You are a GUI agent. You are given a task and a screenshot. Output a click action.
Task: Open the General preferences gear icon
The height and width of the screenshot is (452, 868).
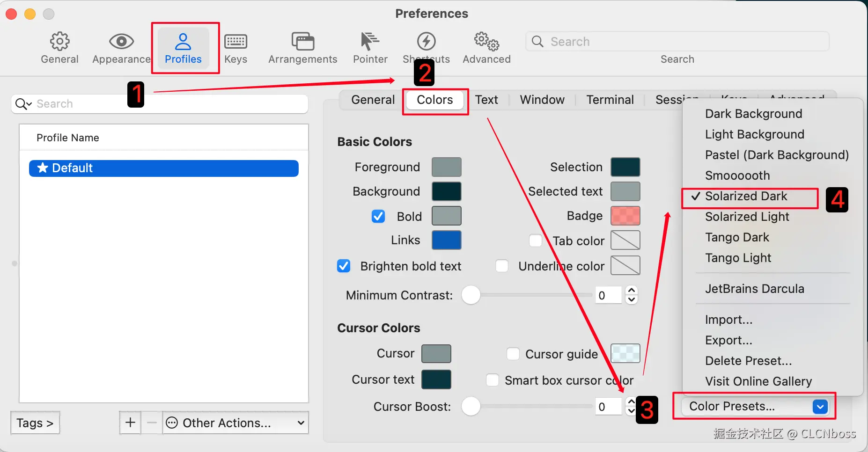tap(59, 42)
